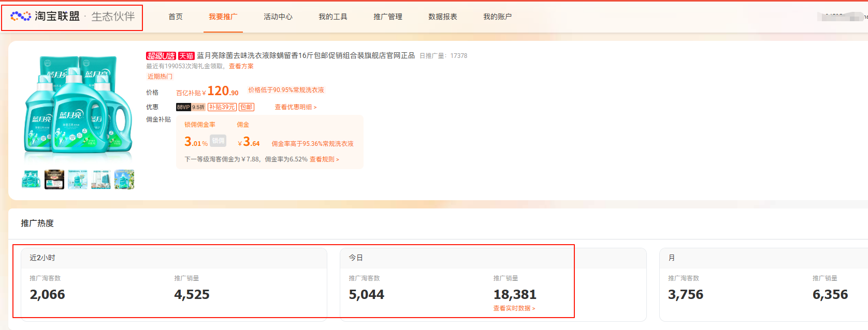Click the 淘宝联盟 logo icon
The image size is (868, 330).
tap(21, 17)
